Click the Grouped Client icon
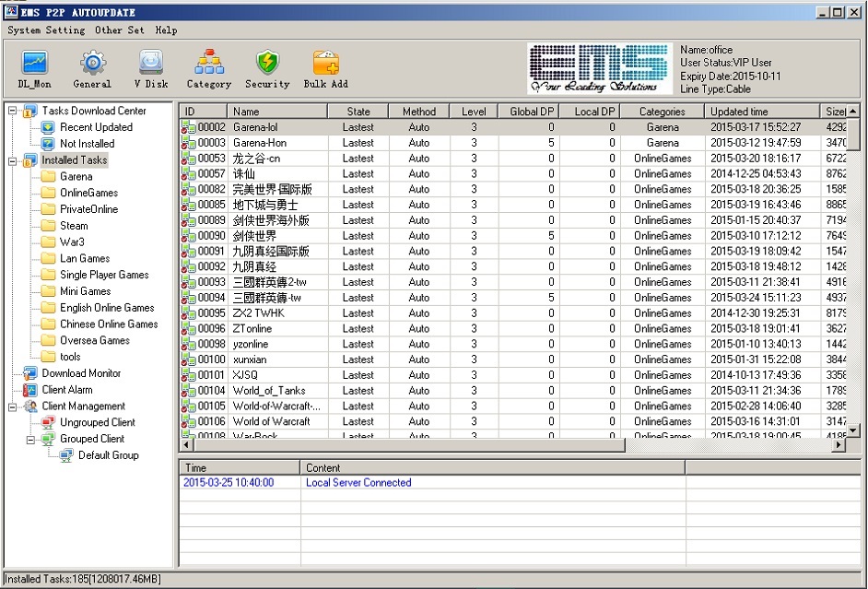 (x=48, y=439)
